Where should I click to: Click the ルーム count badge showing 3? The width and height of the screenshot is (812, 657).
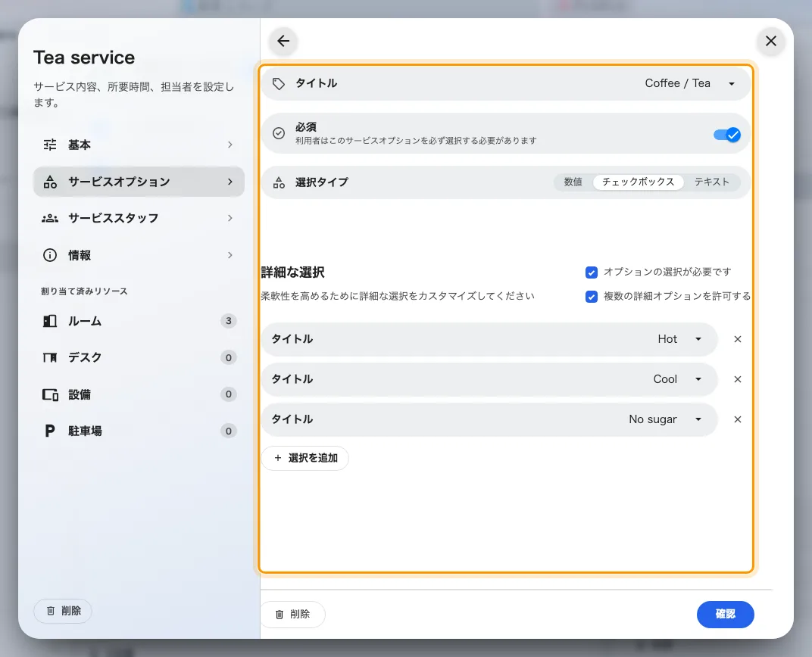tap(229, 321)
